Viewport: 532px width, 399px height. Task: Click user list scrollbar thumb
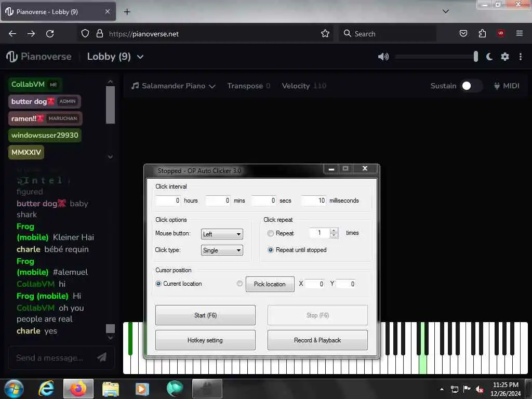pos(110,105)
